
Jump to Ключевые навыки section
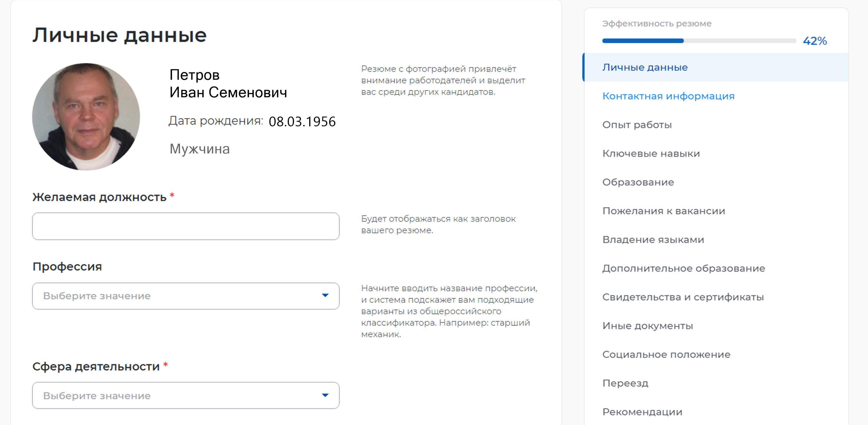pyautogui.click(x=651, y=153)
